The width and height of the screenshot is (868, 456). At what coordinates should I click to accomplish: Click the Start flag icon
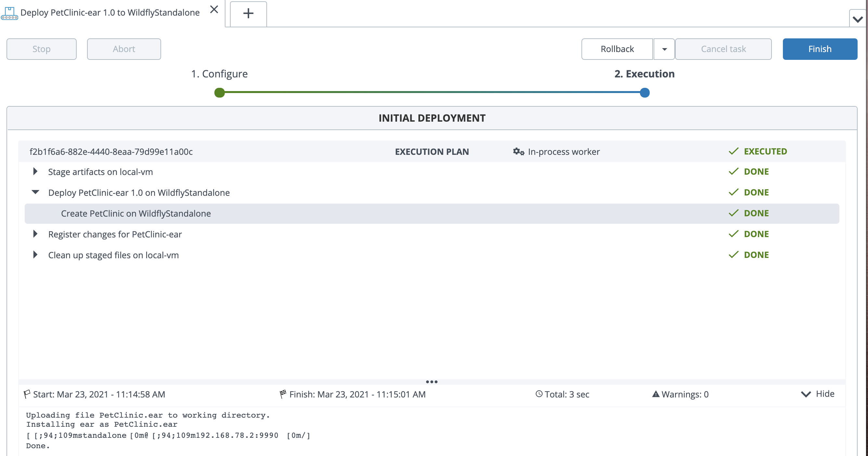point(27,394)
